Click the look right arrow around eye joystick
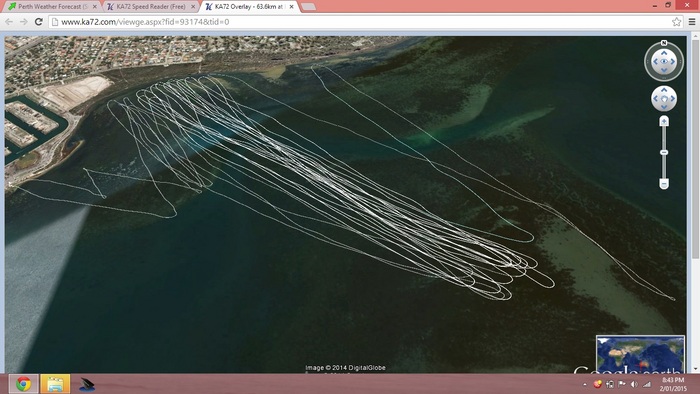The image size is (700, 394). (x=673, y=62)
